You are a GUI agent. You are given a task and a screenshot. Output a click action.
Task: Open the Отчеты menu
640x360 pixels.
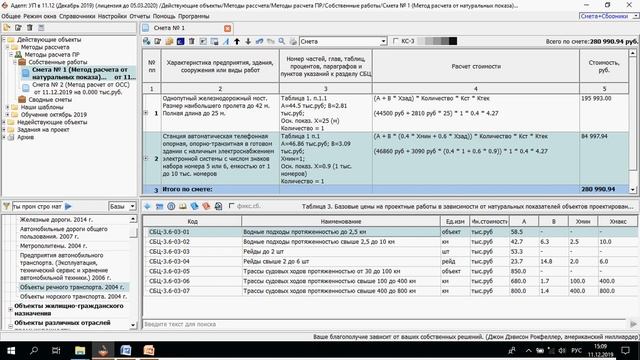point(140,16)
